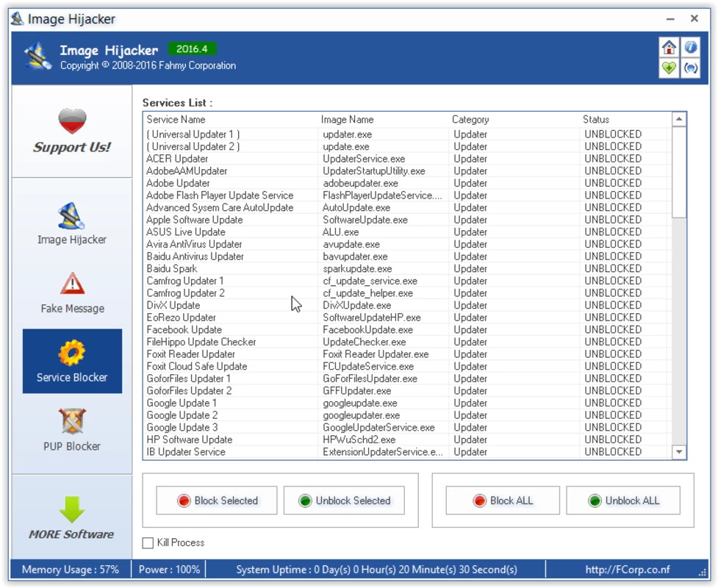
Task: Select the ACER Updater service
Action: click(x=406, y=159)
